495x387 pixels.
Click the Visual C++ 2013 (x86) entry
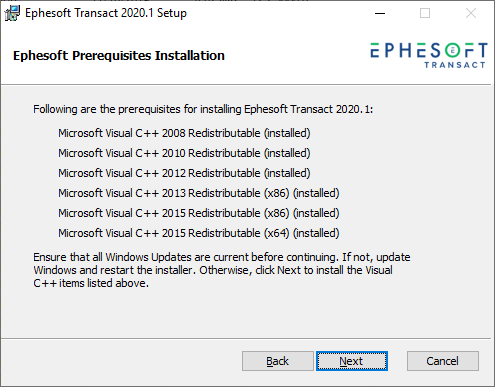[199, 193]
